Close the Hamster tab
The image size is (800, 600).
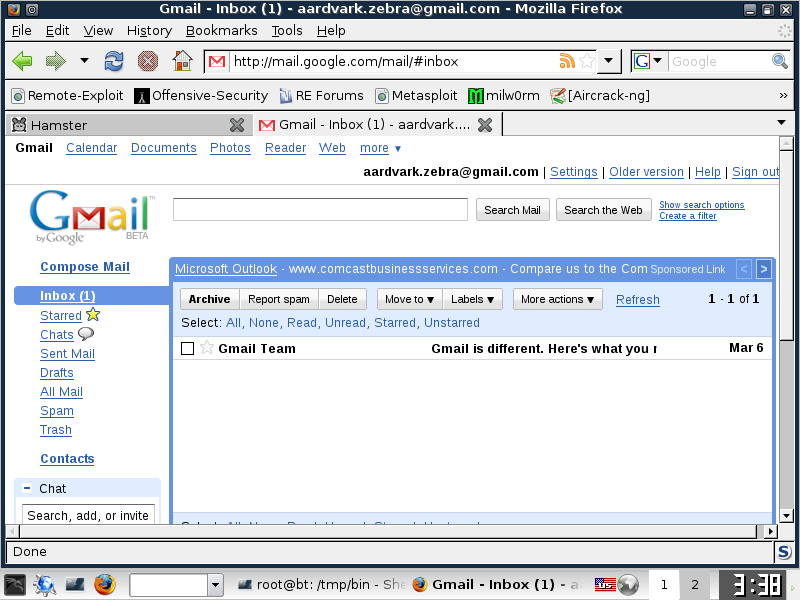237,125
